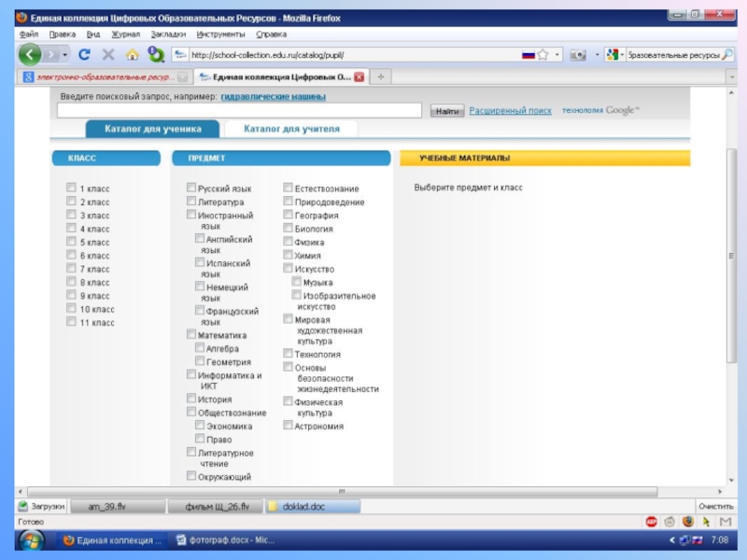Close the Единая коллекция browser tab

point(359,77)
